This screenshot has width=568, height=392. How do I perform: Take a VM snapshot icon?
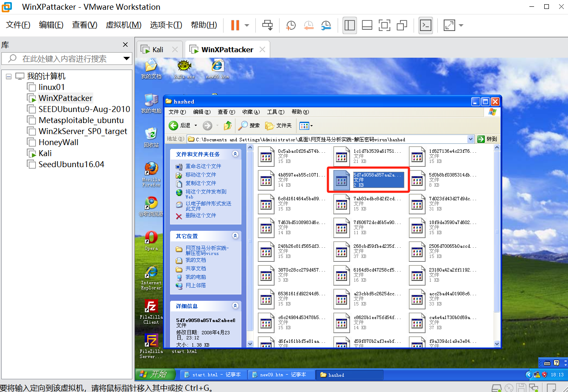[x=291, y=25]
